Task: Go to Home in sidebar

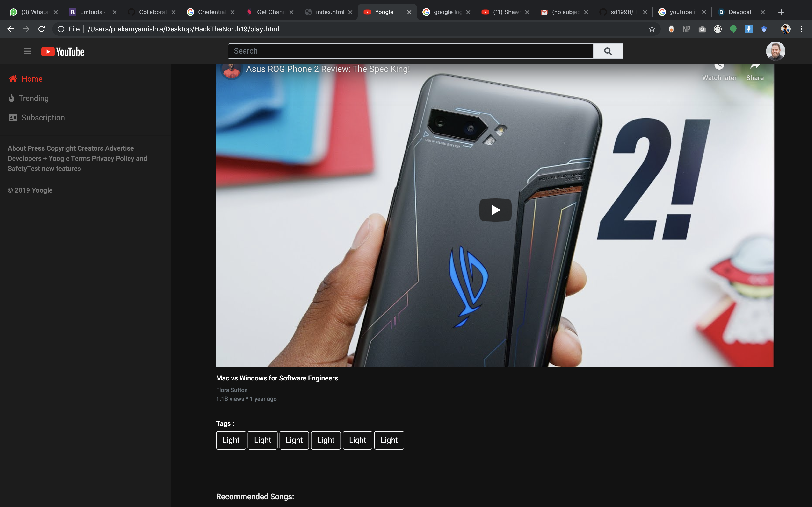Action: pyautogui.click(x=32, y=79)
